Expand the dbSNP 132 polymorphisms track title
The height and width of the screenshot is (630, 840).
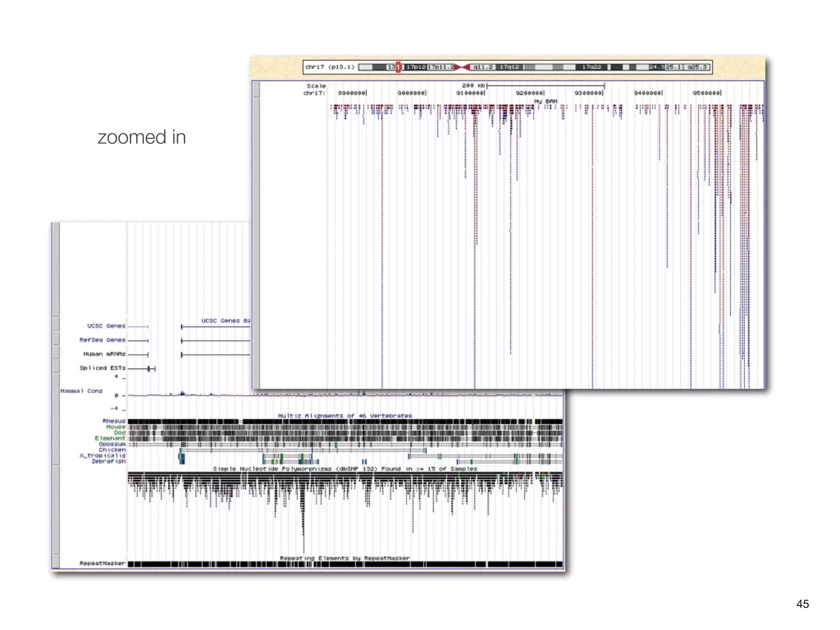[345, 468]
